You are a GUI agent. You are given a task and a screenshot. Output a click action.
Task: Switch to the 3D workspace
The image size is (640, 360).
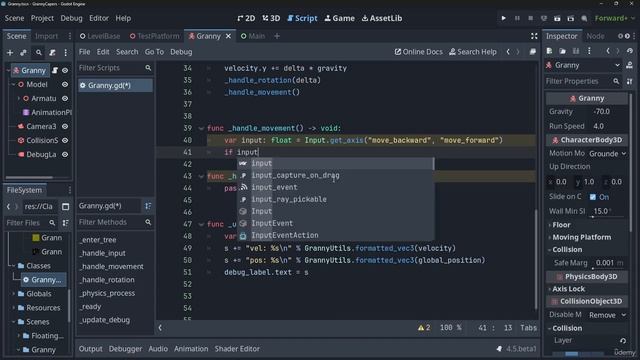(x=271, y=18)
